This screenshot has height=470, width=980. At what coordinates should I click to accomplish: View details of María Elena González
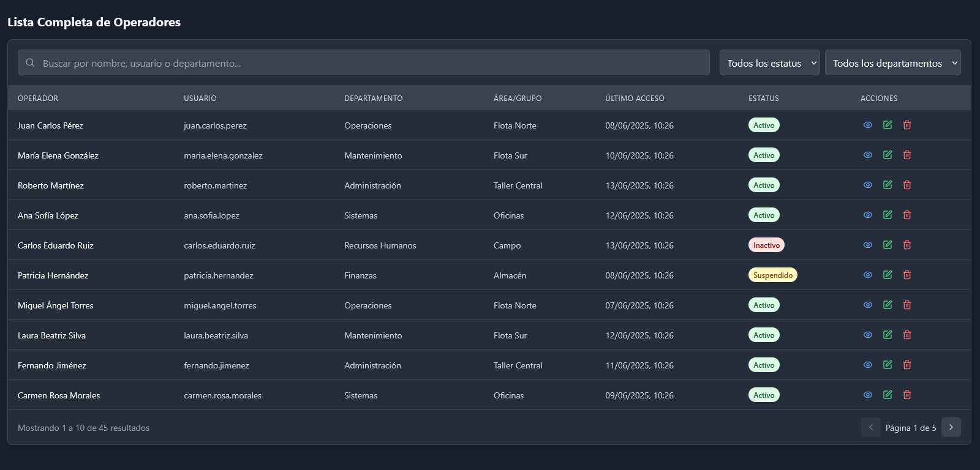(868, 155)
